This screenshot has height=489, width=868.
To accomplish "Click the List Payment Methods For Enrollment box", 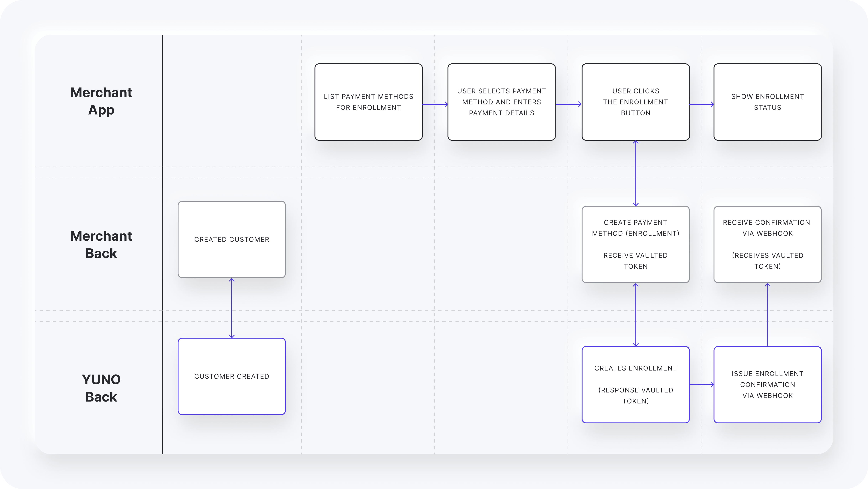I will click(x=368, y=102).
